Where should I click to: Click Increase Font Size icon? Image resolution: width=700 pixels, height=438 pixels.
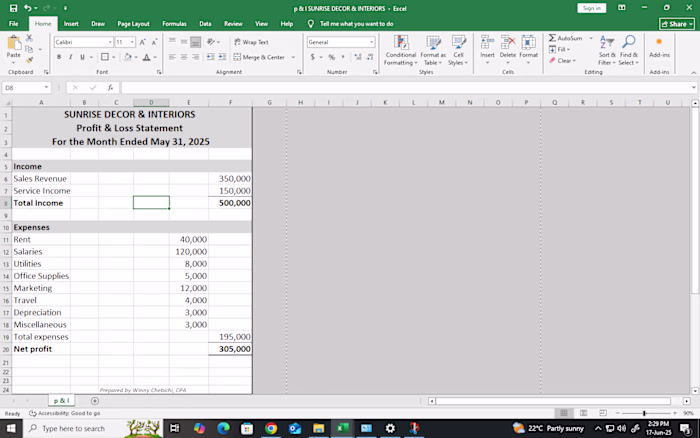point(142,42)
